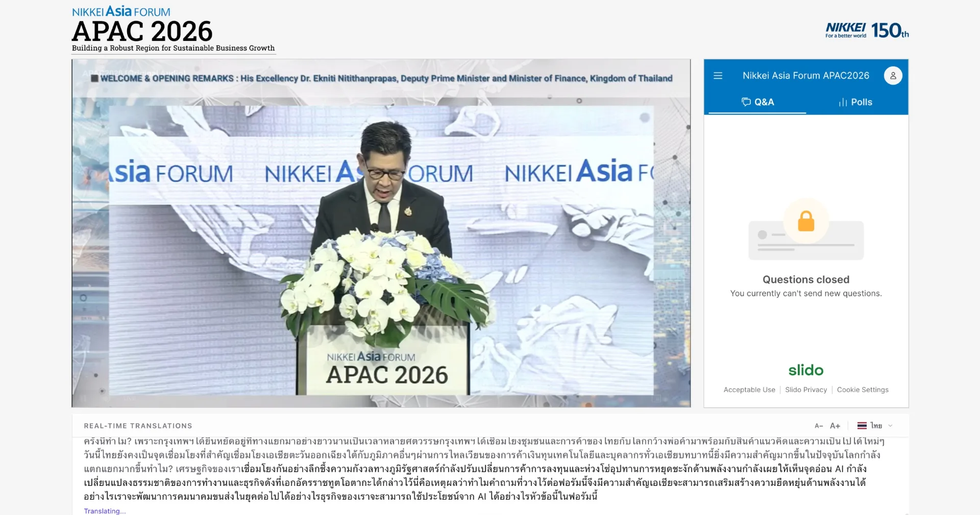The image size is (980, 515).
Task: Click the Nikkei Asia Forum APAC2026 panel title
Action: pos(805,76)
